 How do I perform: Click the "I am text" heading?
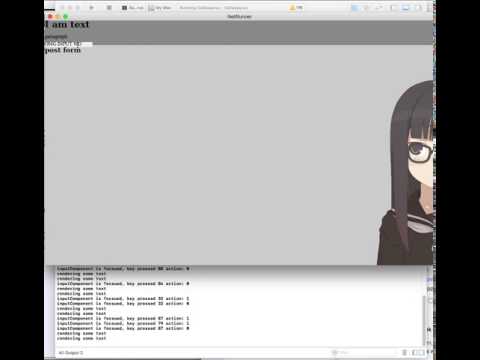tap(67, 24)
